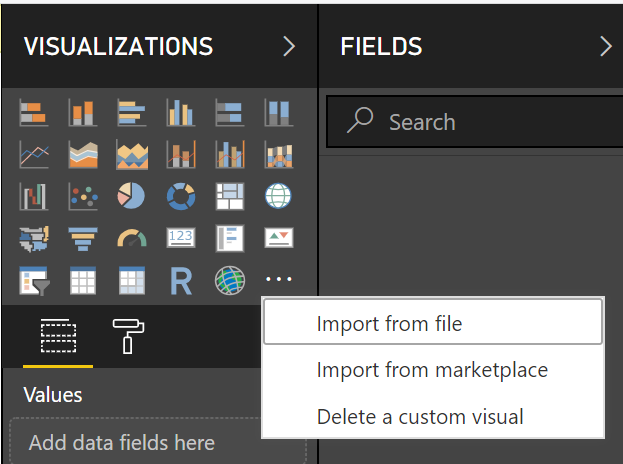The height and width of the screenshot is (464, 623).
Task: Choose Import from marketplace
Action: point(432,370)
